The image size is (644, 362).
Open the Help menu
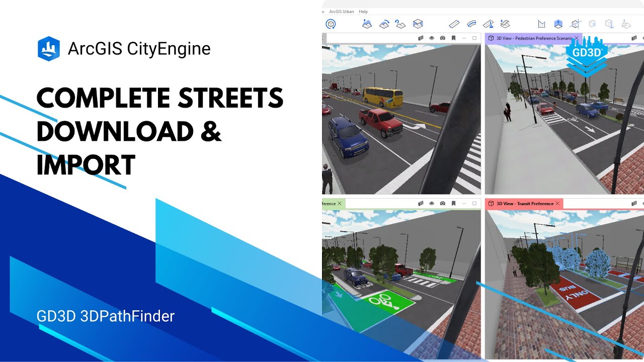[363, 12]
